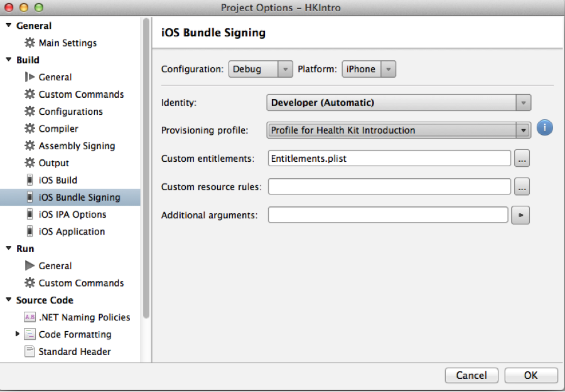Collapse the General section triangle
Image resolution: width=565 pixels, height=392 pixels.
coord(9,25)
